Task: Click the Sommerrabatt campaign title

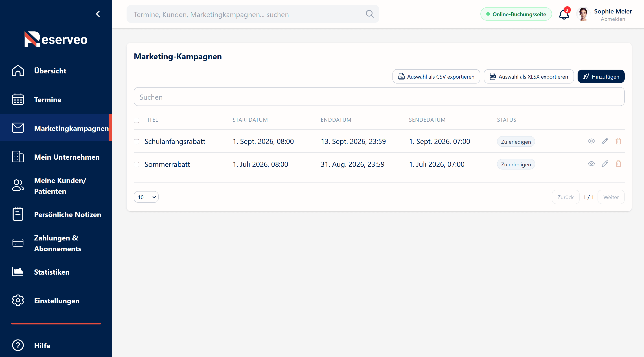Action: point(167,164)
